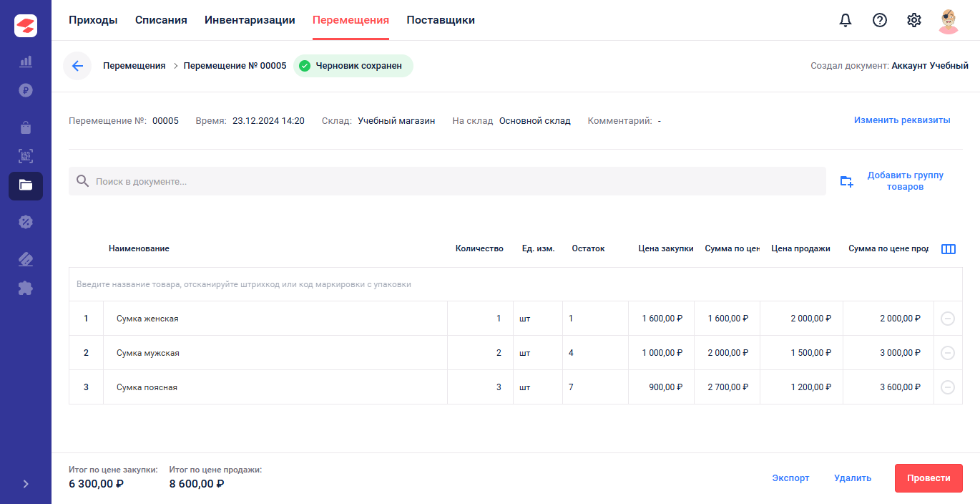The height and width of the screenshot is (504, 980).
Task: Edit quantity cell of Сумка поясная
Action: point(480,387)
